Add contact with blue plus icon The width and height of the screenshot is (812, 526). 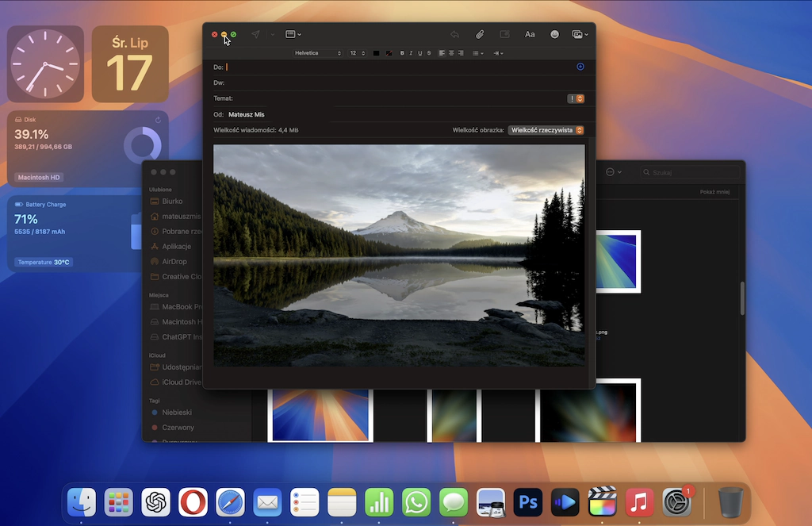click(x=580, y=67)
